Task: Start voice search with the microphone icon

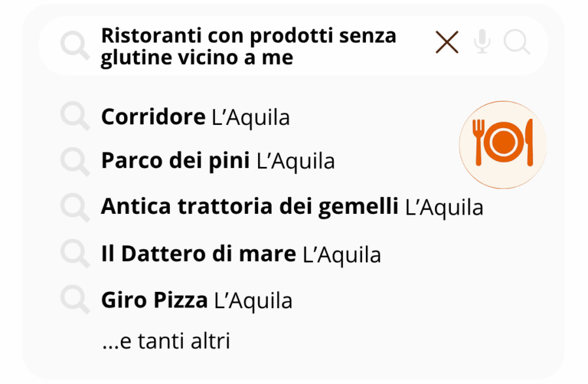Action: point(482,43)
